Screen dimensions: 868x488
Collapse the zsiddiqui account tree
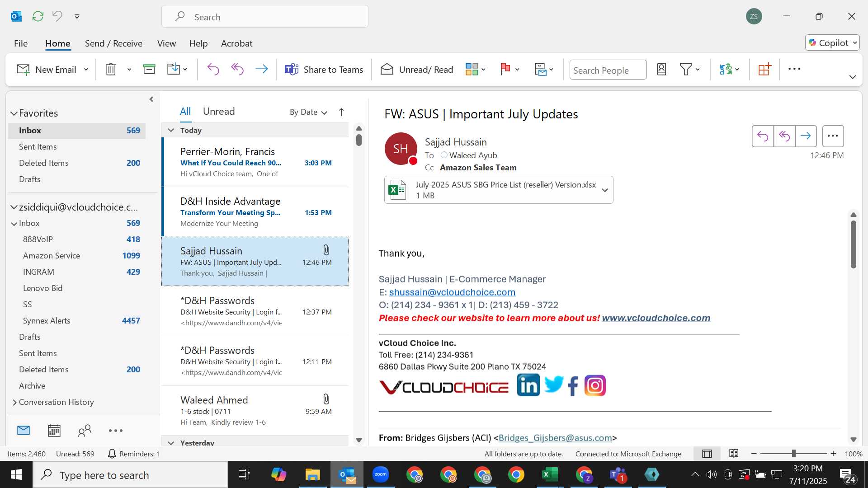coord(14,207)
